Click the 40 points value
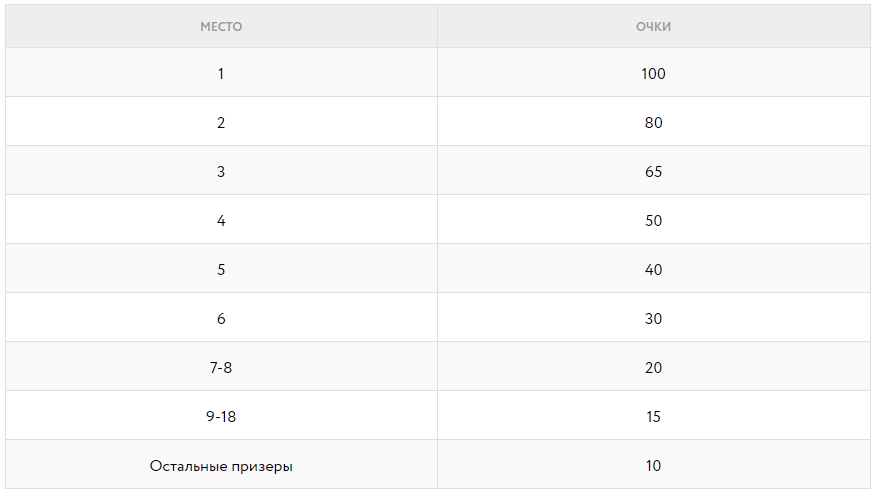Image resolution: width=877 pixels, height=494 pixels. [653, 270]
